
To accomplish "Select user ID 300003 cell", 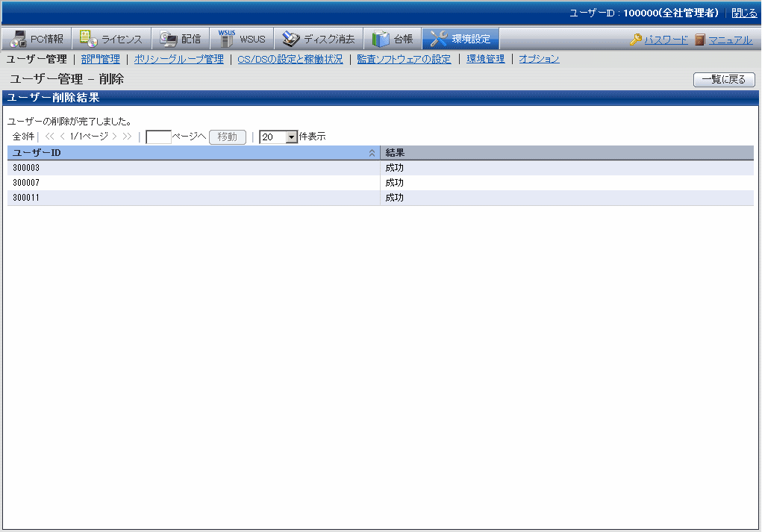I will (x=193, y=168).
